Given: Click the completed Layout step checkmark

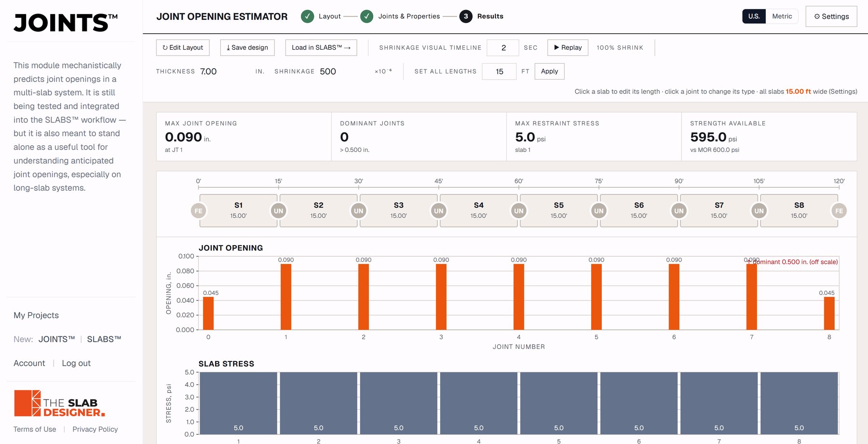Looking at the screenshot, I should (x=307, y=16).
